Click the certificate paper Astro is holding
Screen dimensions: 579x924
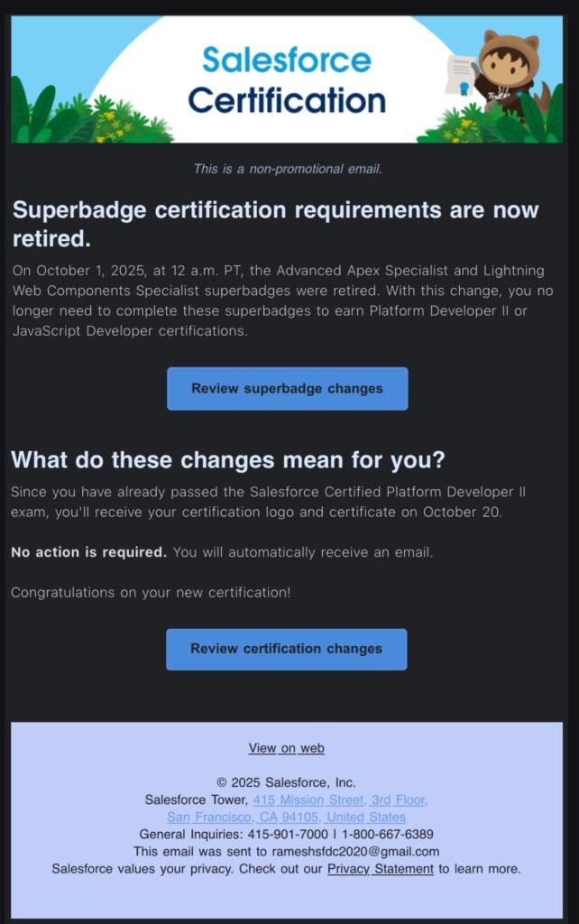pyautogui.click(x=462, y=73)
